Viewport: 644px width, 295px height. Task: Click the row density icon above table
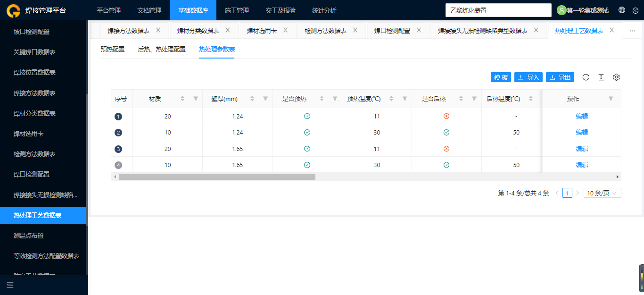coord(601,77)
